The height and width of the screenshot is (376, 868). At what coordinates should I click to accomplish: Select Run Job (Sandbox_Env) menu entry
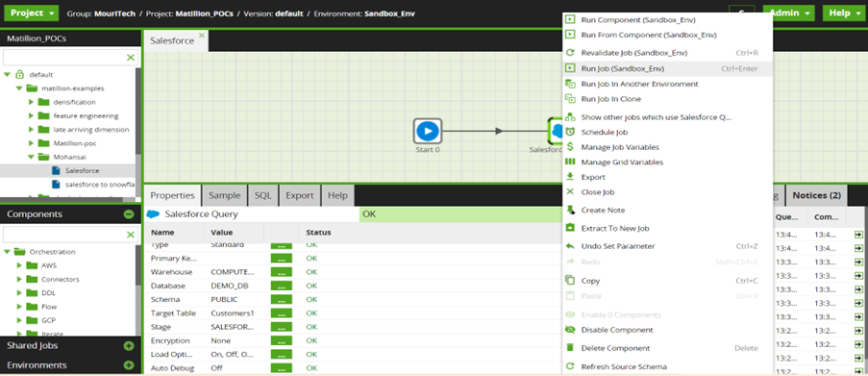[667, 68]
